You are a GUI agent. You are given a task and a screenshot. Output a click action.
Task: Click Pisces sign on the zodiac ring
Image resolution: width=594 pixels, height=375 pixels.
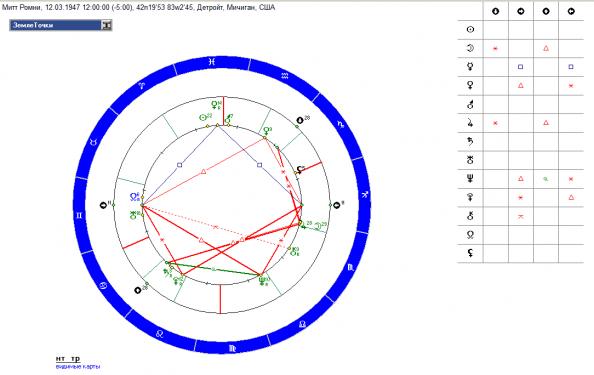tap(213, 61)
